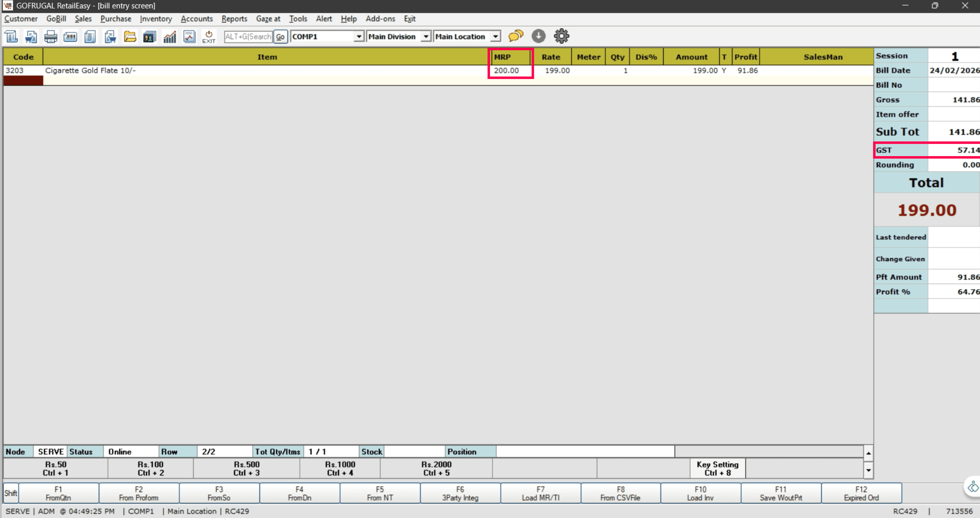This screenshot has height=518, width=980.
Task: Click the line graph report icon
Action: coord(189,37)
